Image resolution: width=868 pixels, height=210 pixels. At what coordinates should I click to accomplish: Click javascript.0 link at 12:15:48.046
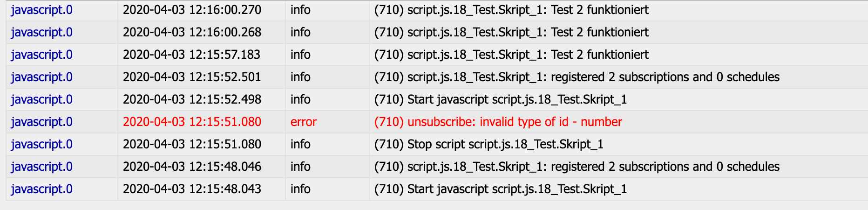pyautogui.click(x=42, y=167)
